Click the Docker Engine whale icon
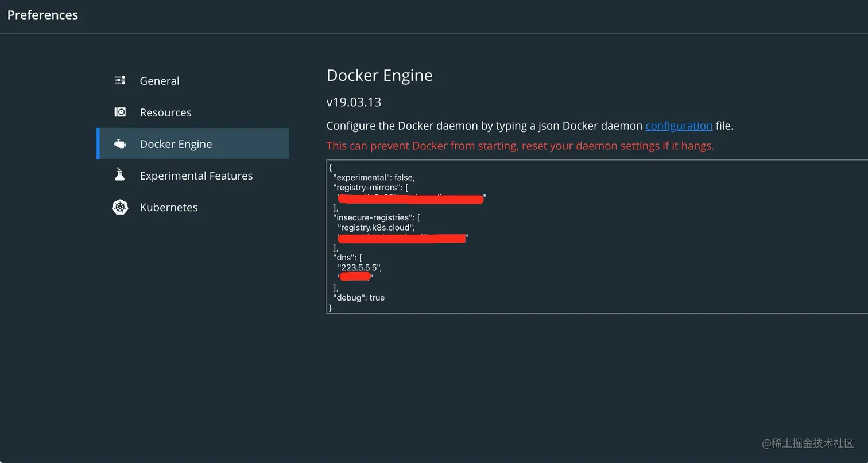Image resolution: width=868 pixels, height=463 pixels. point(120,144)
